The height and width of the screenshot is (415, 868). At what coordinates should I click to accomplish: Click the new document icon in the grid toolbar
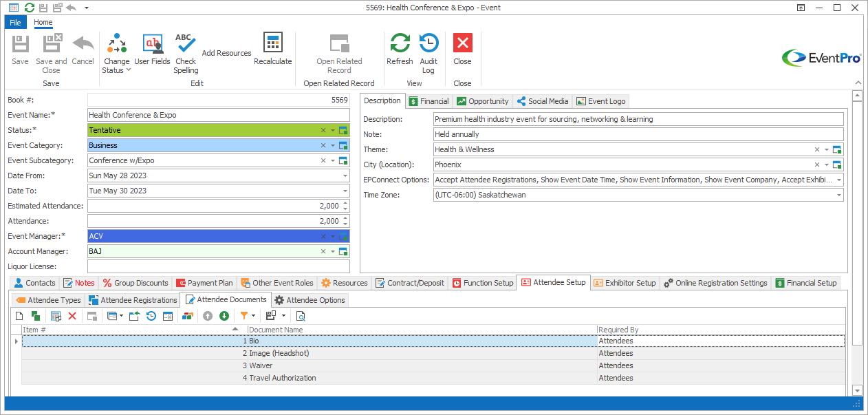(19, 316)
